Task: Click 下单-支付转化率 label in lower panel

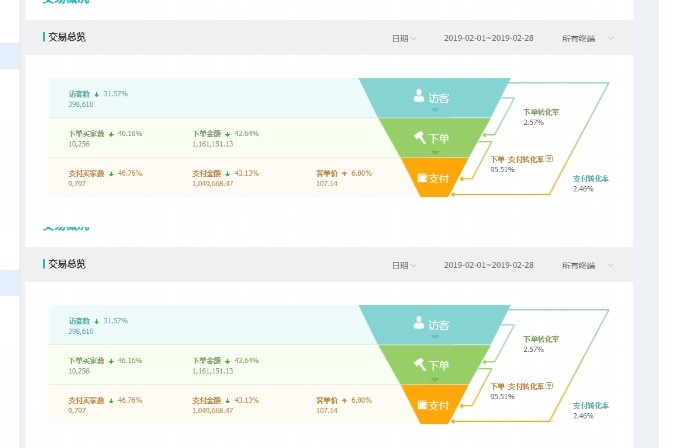Action: point(517,386)
